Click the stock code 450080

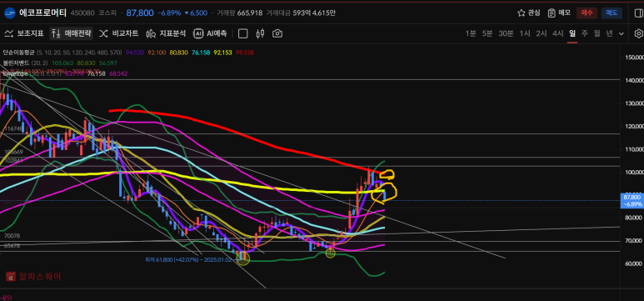[82, 13]
